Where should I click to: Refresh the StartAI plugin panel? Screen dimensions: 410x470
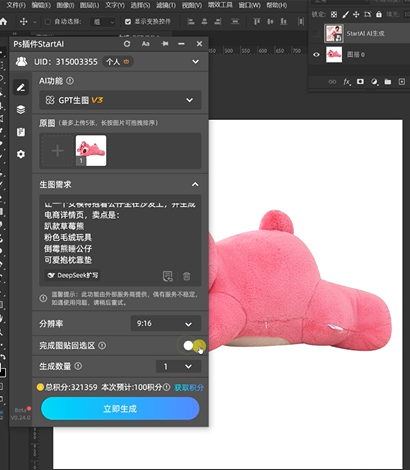127,44
